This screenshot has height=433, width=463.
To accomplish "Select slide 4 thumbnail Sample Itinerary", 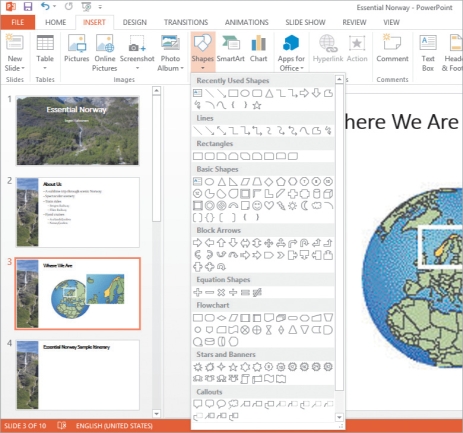I will pos(78,375).
